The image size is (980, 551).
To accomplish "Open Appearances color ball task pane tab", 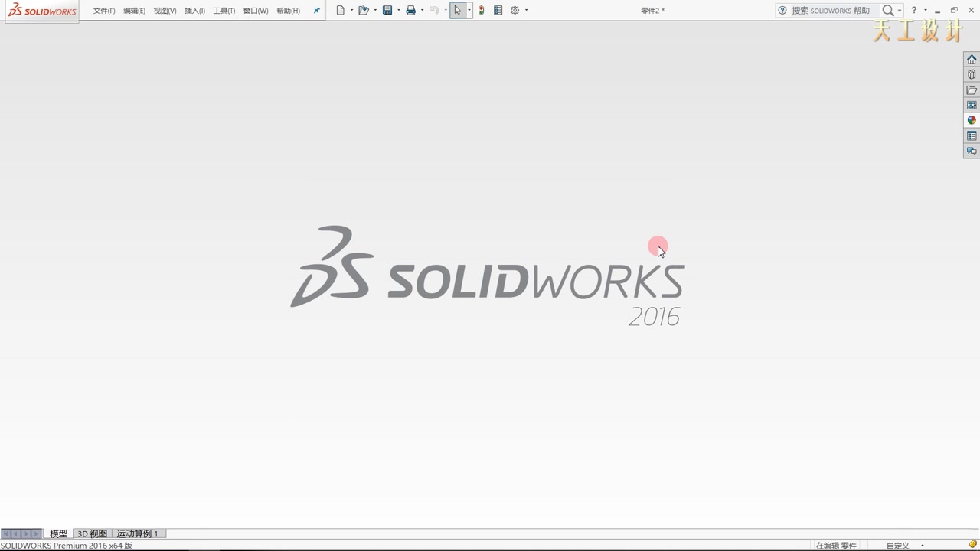I will click(972, 120).
